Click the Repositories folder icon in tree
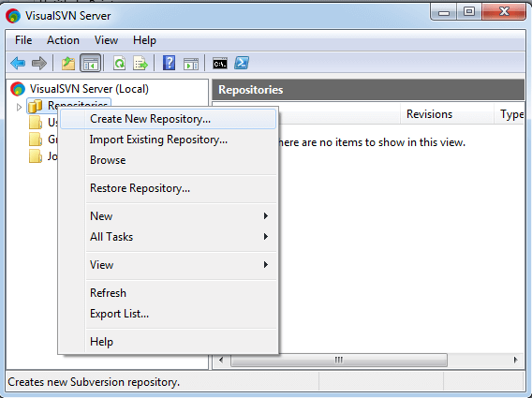The width and height of the screenshot is (532, 398). coord(35,106)
